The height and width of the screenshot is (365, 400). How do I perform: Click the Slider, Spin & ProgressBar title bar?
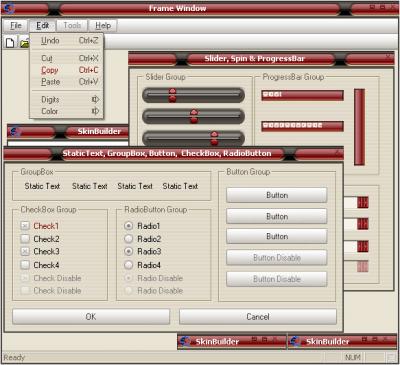click(x=261, y=59)
